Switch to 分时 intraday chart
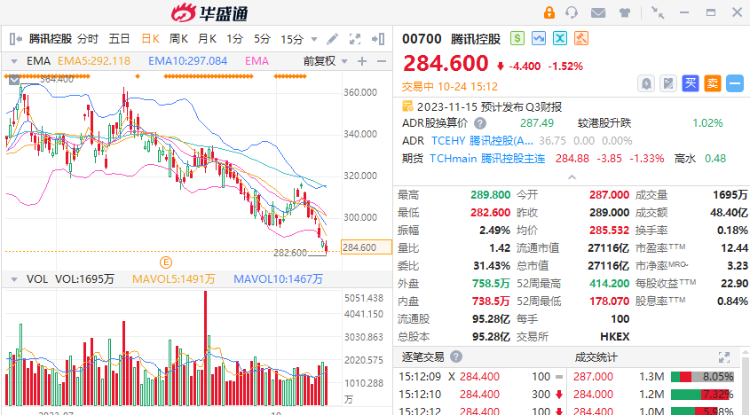The height and width of the screenshot is (415, 750). [x=88, y=39]
